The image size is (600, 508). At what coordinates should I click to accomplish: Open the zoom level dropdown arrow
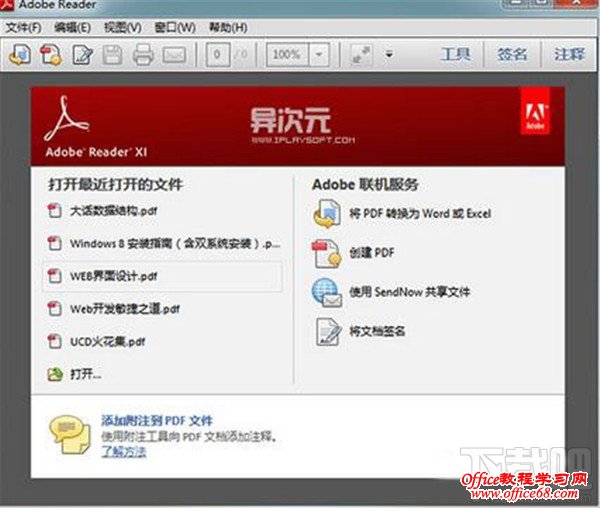319,55
